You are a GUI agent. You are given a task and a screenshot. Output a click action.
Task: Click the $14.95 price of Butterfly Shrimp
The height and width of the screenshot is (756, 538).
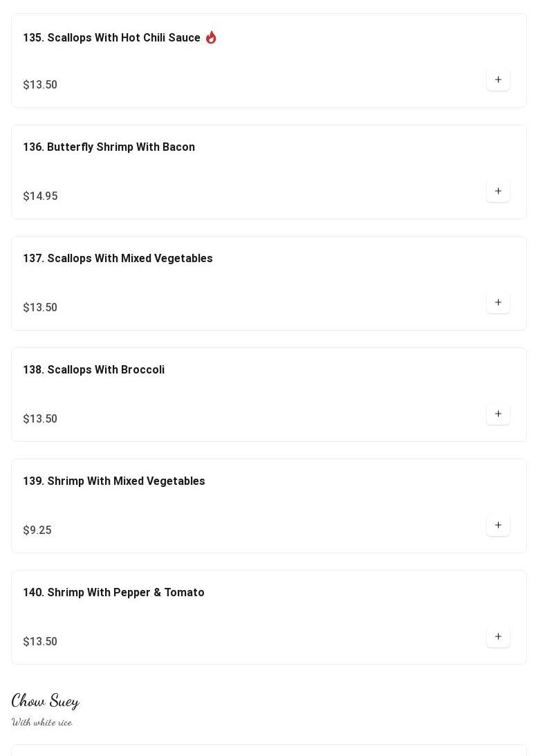coord(40,196)
